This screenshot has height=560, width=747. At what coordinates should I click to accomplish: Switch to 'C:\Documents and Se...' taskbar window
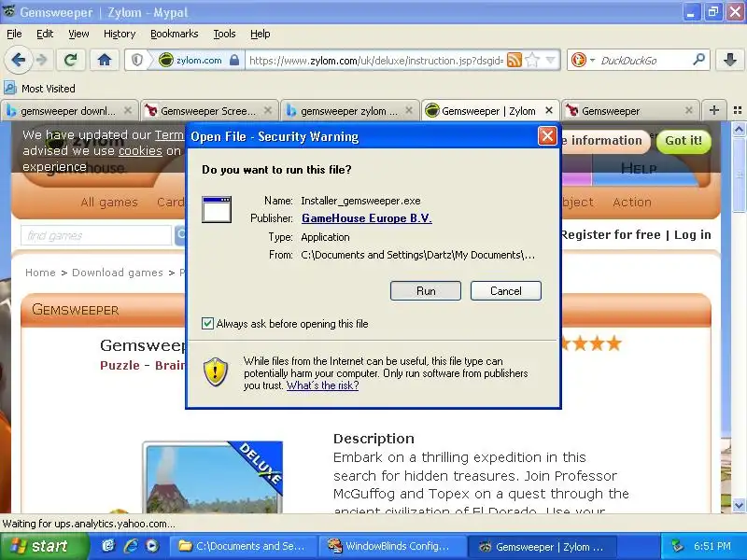[243, 546]
